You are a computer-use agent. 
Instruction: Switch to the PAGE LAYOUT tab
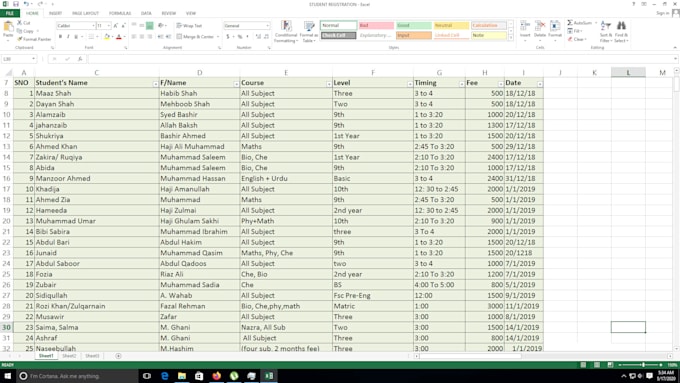(x=85, y=13)
